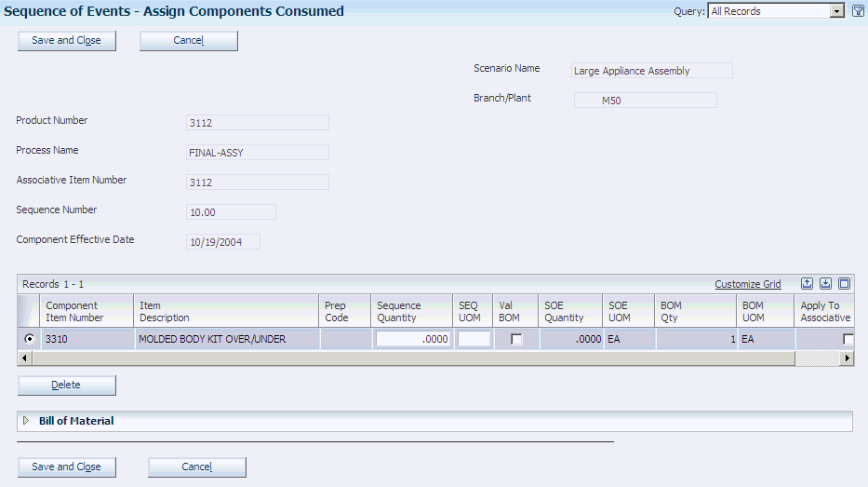This screenshot has width=868, height=487.
Task: Click the SEQ UOM column header
Action: [473, 311]
